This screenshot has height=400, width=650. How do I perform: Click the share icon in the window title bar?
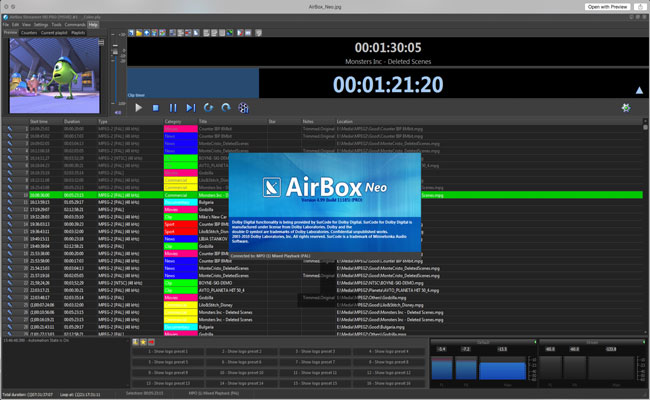640,7
